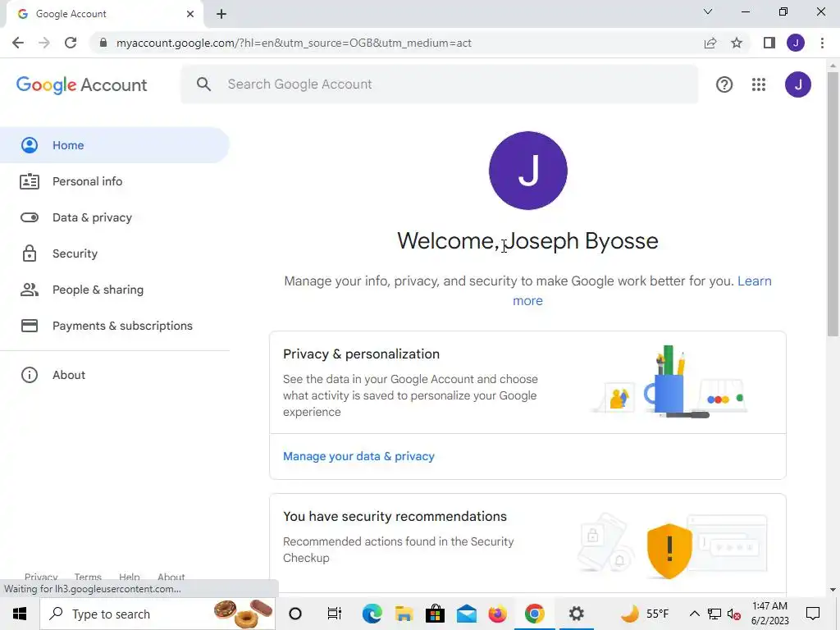Open the Google Account J avatar menu

(797, 84)
